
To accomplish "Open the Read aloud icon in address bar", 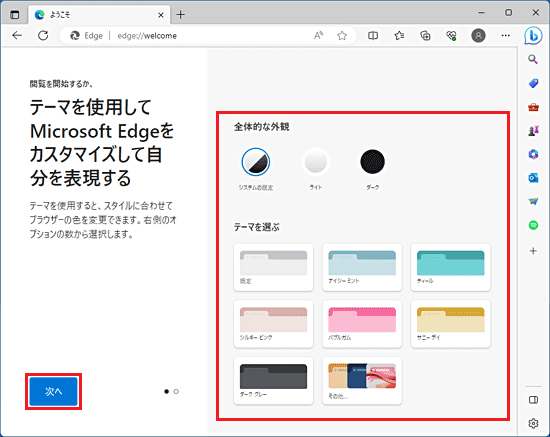I will point(318,35).
